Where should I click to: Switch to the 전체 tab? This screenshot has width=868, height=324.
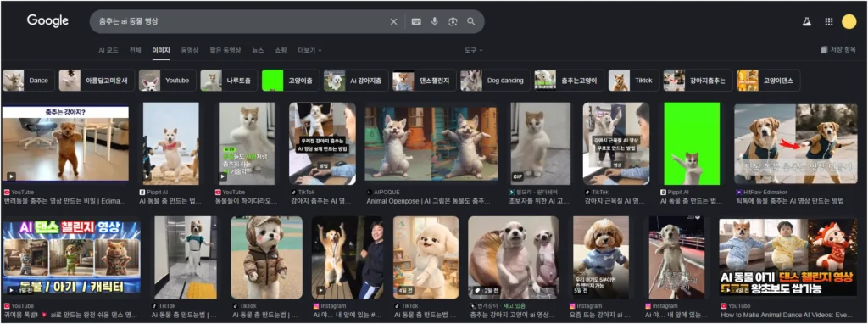coord(135,50)
